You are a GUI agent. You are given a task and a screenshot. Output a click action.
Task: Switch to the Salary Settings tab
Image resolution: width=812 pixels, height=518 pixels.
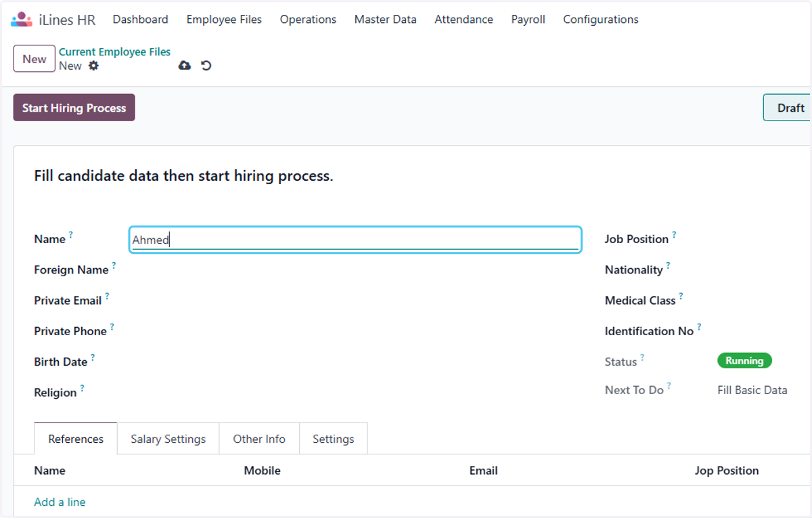click(168, 439)
